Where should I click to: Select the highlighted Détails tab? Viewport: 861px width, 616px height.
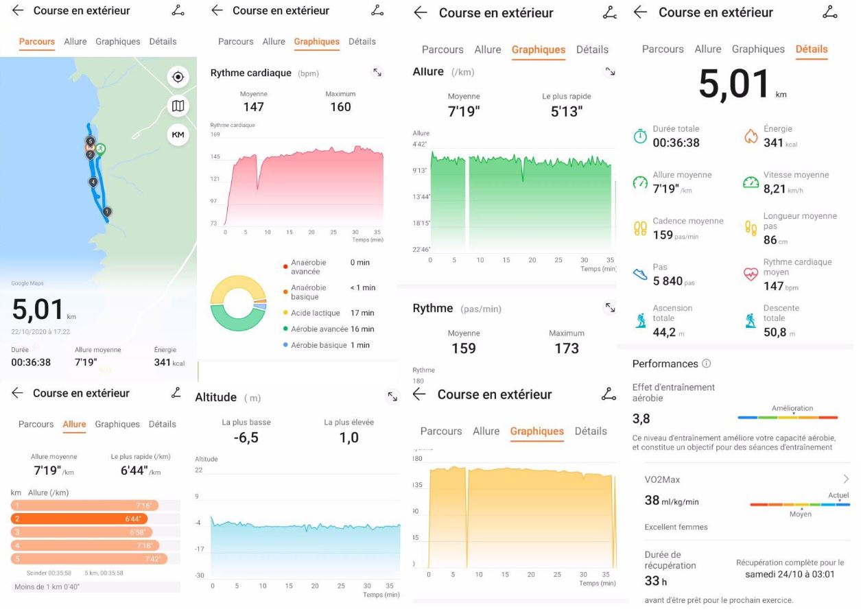click(812, 49)
